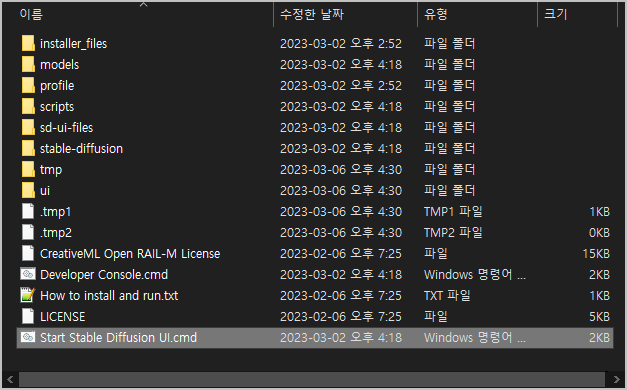This screenshot has width=627, height=390.
Task: Click the TMP2 파일 type cell
Action: [453, 232]
